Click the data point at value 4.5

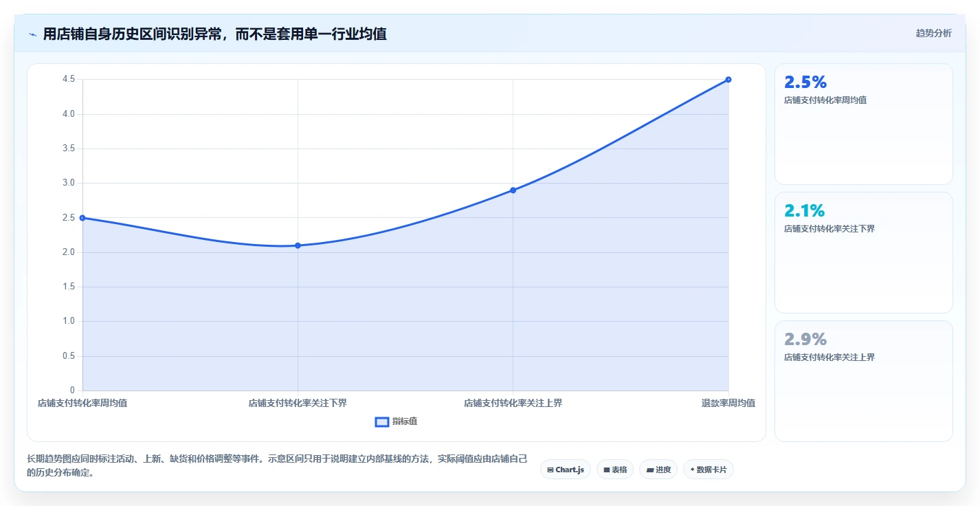[728, 80]
